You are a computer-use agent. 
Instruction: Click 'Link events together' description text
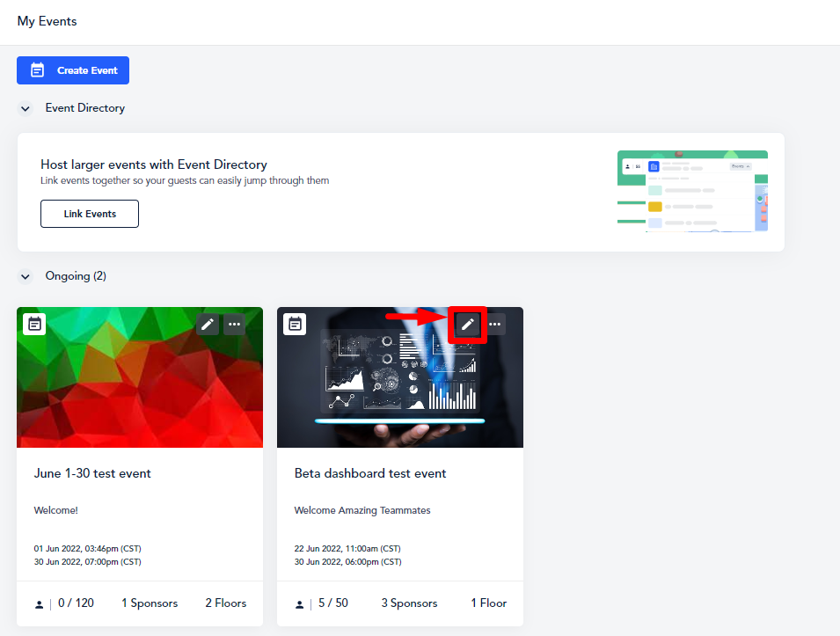point(185,180)
